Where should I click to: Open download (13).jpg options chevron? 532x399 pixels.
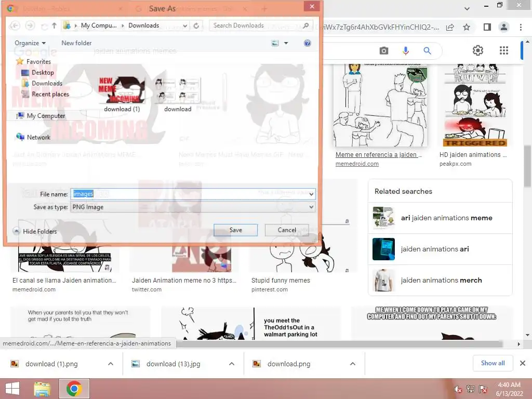point(231,364)
